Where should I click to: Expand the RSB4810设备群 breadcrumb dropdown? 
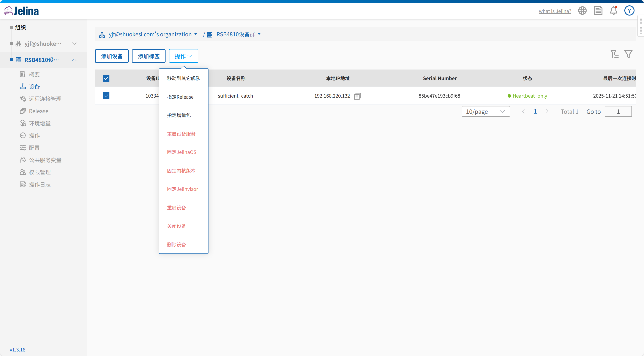259,34
